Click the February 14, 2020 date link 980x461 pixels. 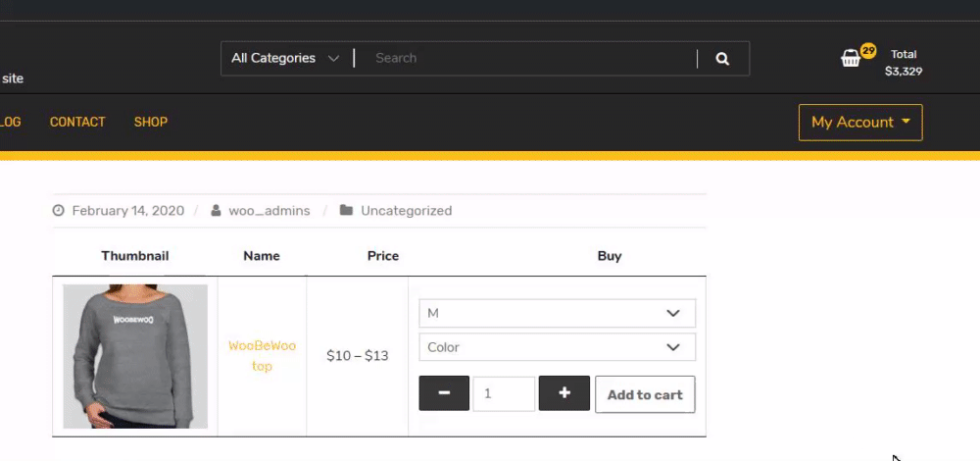point(127,211)
